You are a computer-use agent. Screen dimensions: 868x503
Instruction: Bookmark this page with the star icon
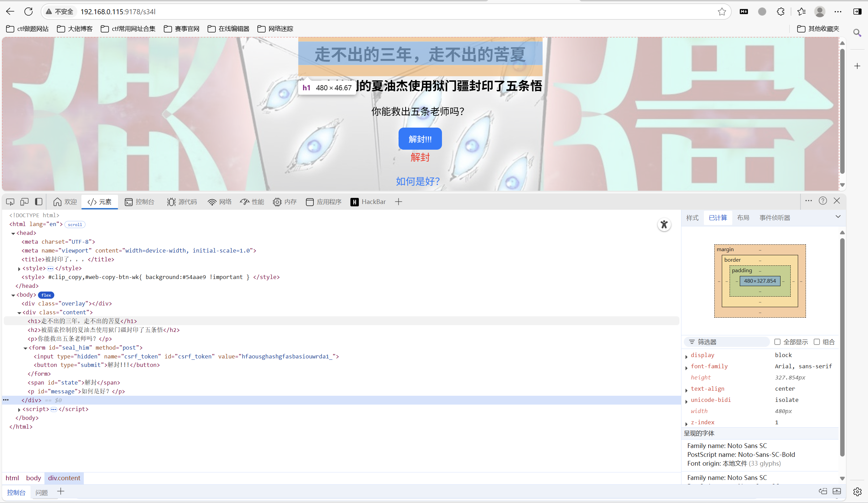click(x=722, y=12)
